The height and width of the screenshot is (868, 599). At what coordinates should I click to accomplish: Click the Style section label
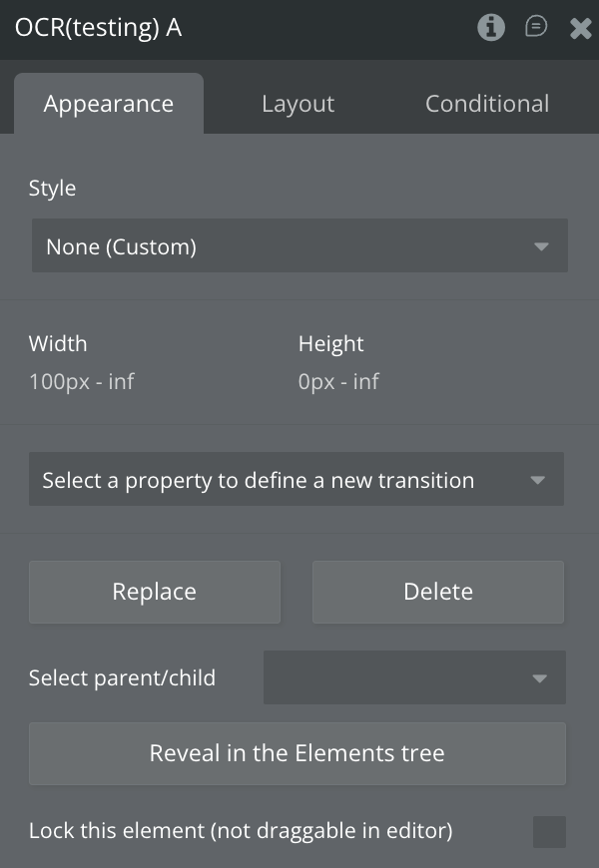52,188
